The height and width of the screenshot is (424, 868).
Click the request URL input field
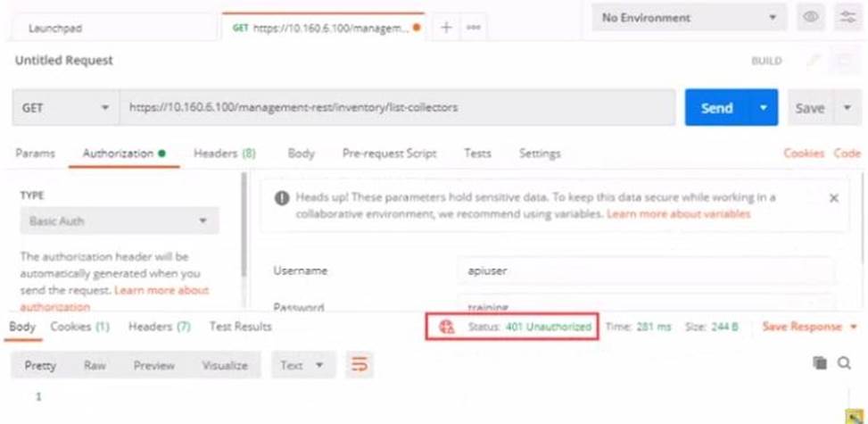397,107
